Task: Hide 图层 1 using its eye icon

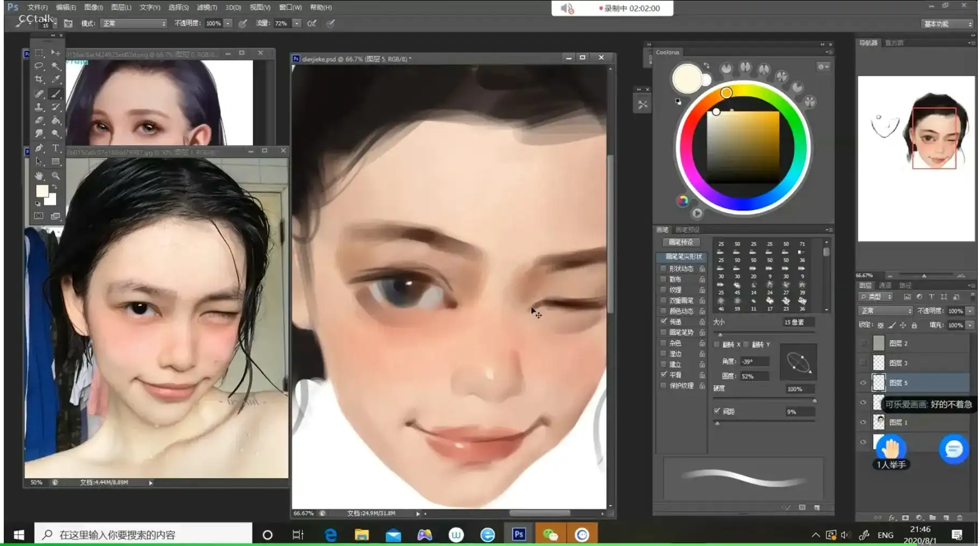Action: pyautogui.click(x=863, y=422)
